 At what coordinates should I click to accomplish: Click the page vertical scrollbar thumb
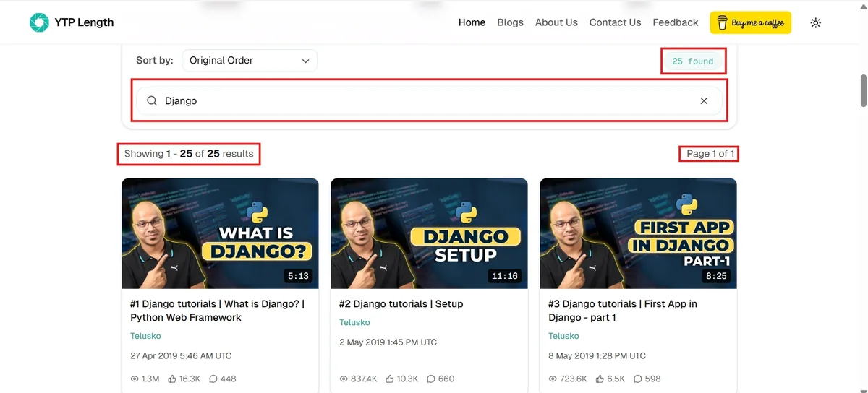click(863, 90)
